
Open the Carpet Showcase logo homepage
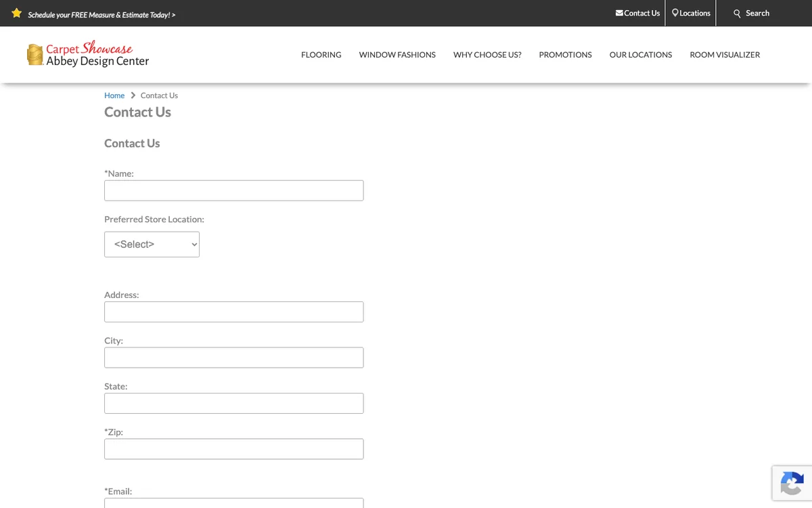88,54
